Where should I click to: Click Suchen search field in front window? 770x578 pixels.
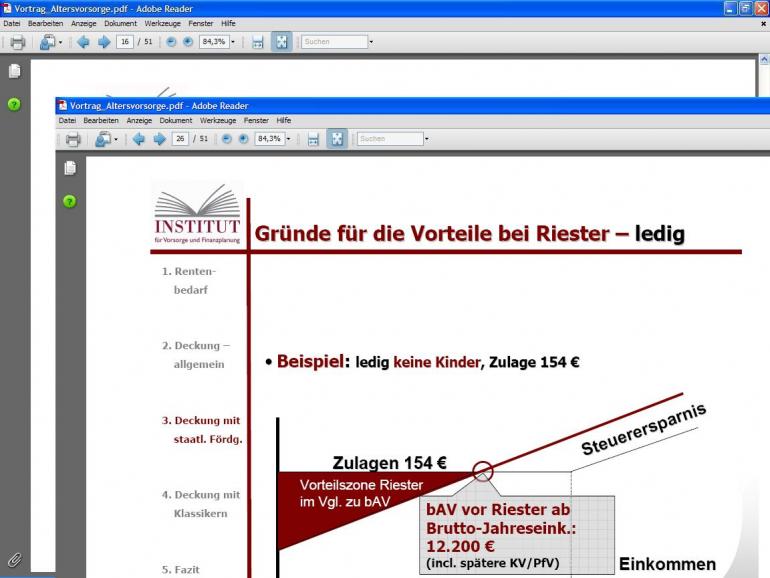tap(390, 139)
